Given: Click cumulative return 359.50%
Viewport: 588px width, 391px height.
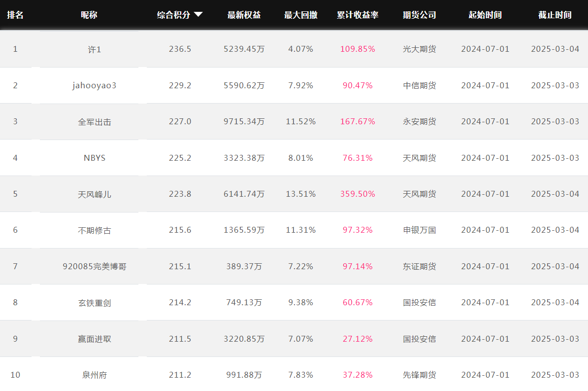Looking at the screenshot, I should pyautogui.click(x=358, y=194).
